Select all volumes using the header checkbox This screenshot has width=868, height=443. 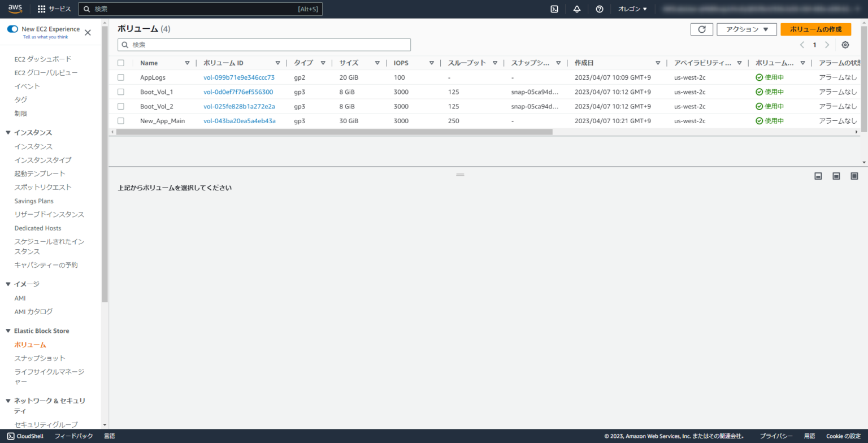tap(121, 63)
